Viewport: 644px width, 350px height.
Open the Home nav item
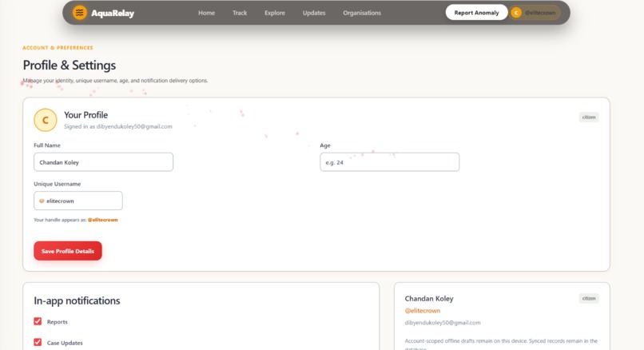point(207,13)
